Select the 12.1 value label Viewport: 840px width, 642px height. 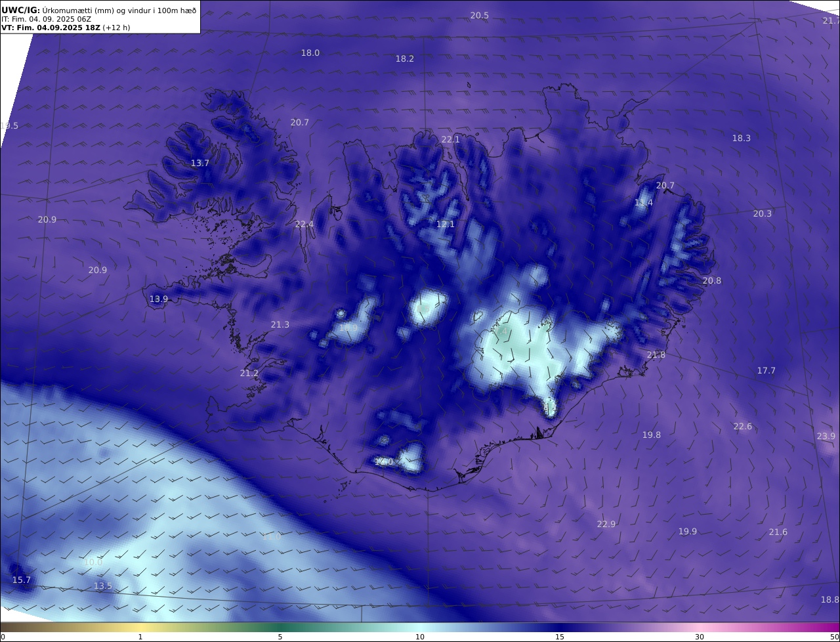446,224
